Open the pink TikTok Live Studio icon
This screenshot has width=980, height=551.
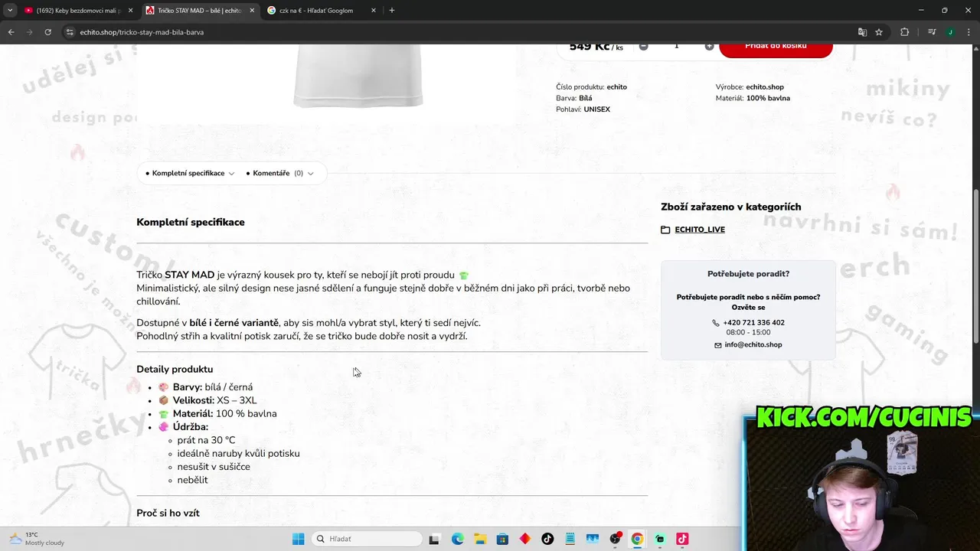[682, 539]
